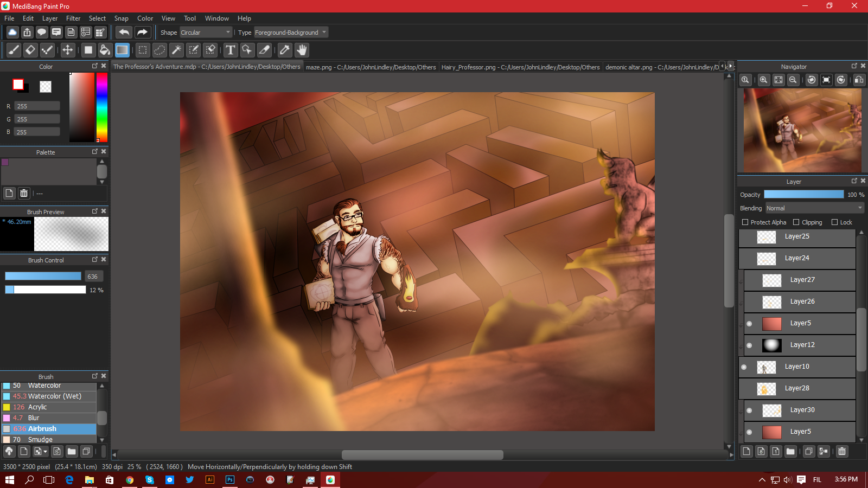The width and height of the screenshot is (868, 488).
Task: Select the Fill rectangle shape tool
Action: [x=88, y=50]
